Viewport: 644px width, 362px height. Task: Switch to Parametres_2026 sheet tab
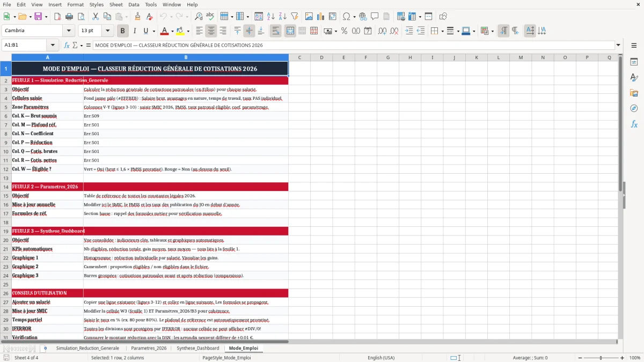(149, 348)
